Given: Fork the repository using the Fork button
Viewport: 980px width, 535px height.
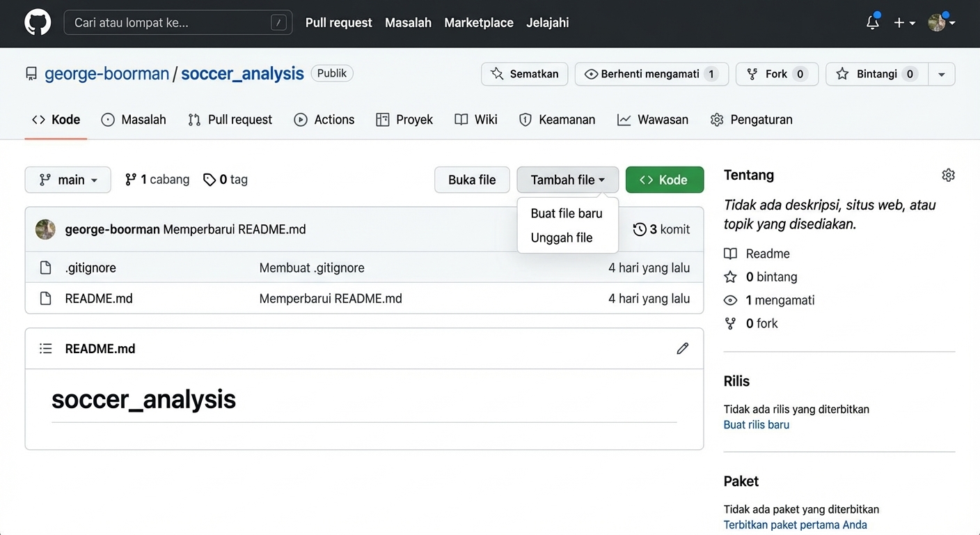Looking at the screenshot, I should tap(777, 74).
